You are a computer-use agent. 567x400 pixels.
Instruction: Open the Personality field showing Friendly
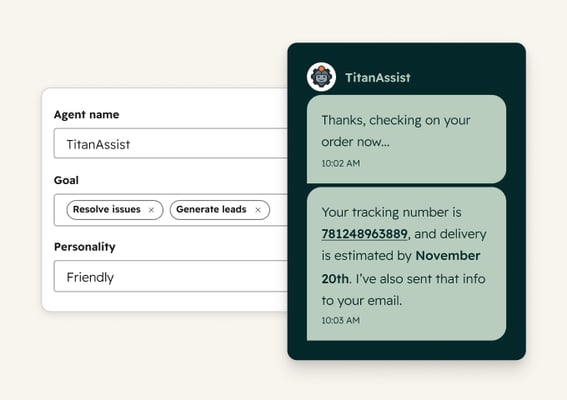(171, 276)
